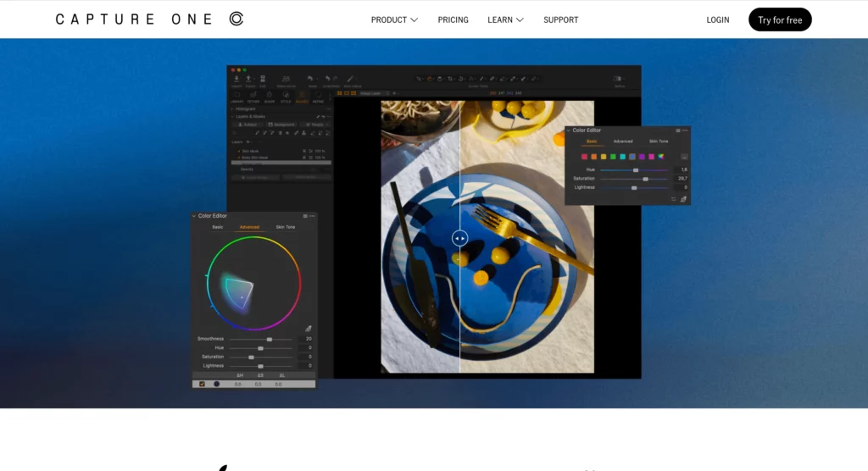Click the Share online people icon
Viewport: 868px width, 471px height.
tap(287, 79)
